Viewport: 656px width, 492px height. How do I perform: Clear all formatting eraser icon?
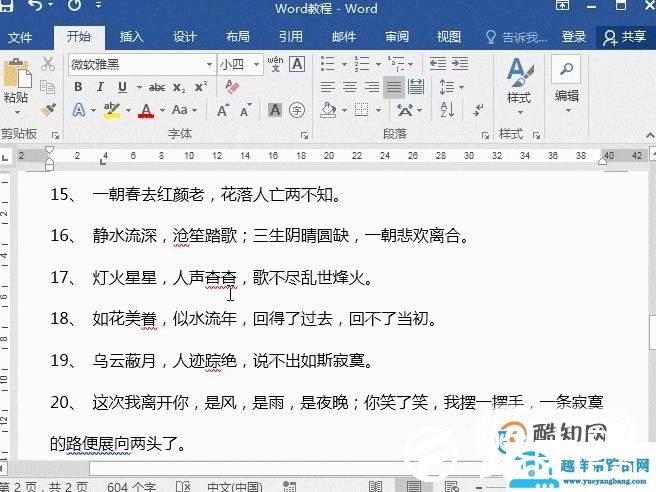pyautogui.click(x=232, y=87)
